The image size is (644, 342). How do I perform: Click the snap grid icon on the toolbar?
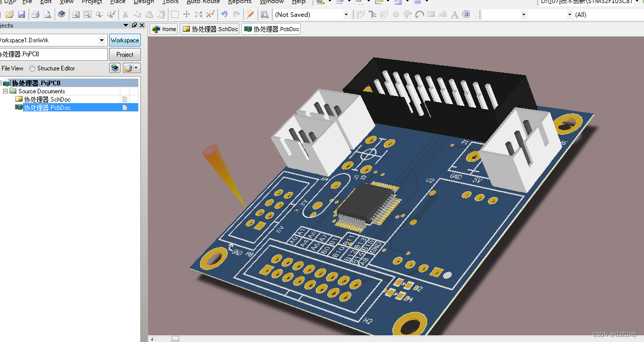pos(443,14)
